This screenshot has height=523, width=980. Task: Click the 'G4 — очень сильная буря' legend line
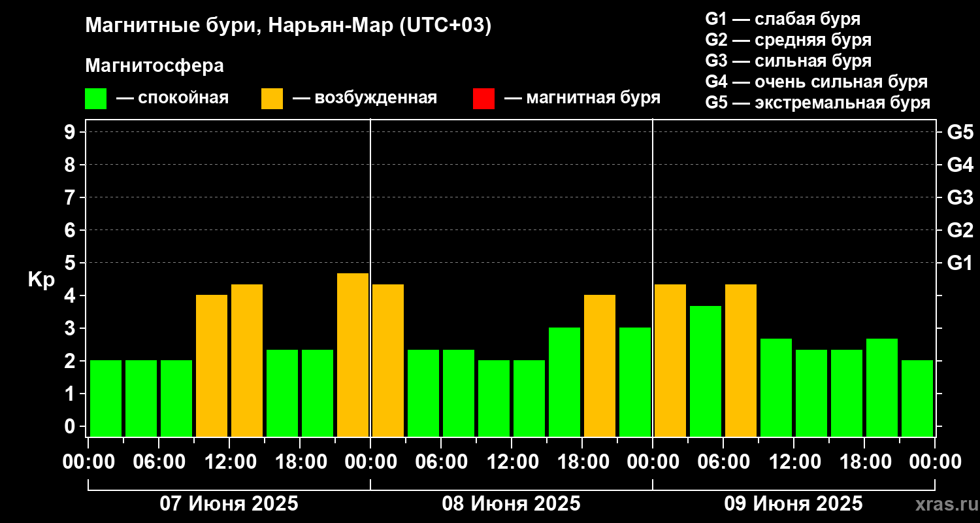click(x=816, y=82)
